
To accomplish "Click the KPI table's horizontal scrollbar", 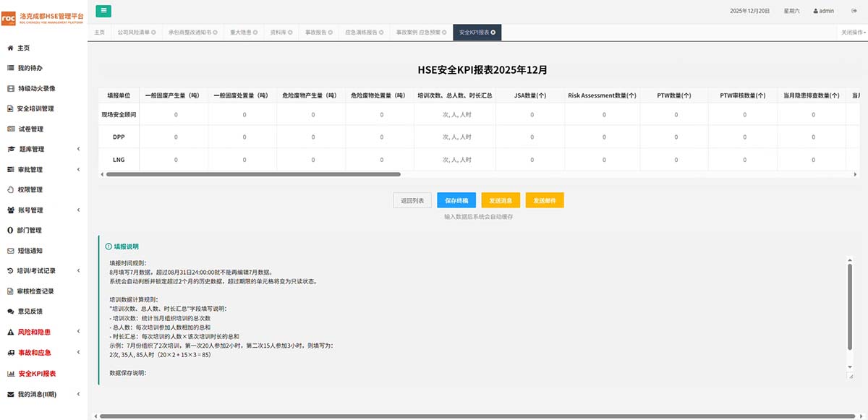I will [x=253, y=174].
